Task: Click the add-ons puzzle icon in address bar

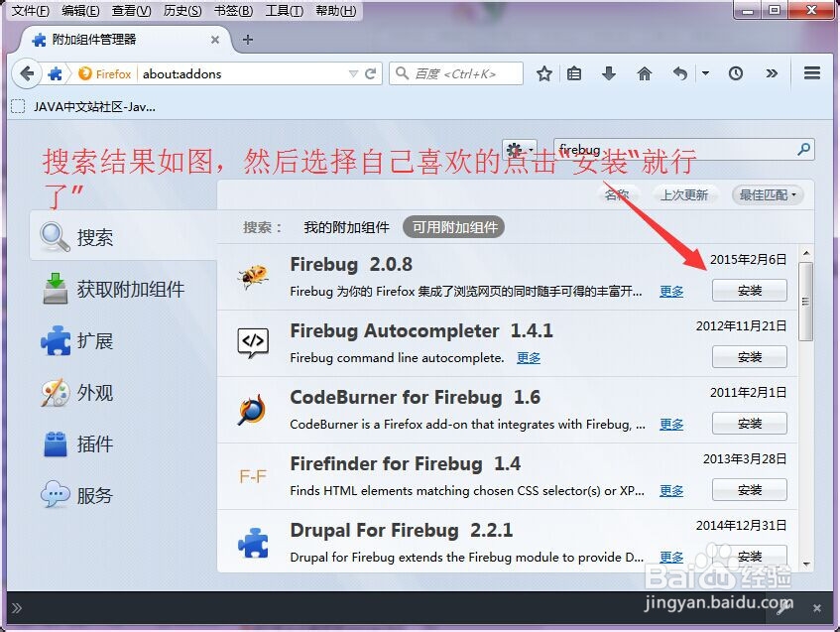Action: point(55,74)
